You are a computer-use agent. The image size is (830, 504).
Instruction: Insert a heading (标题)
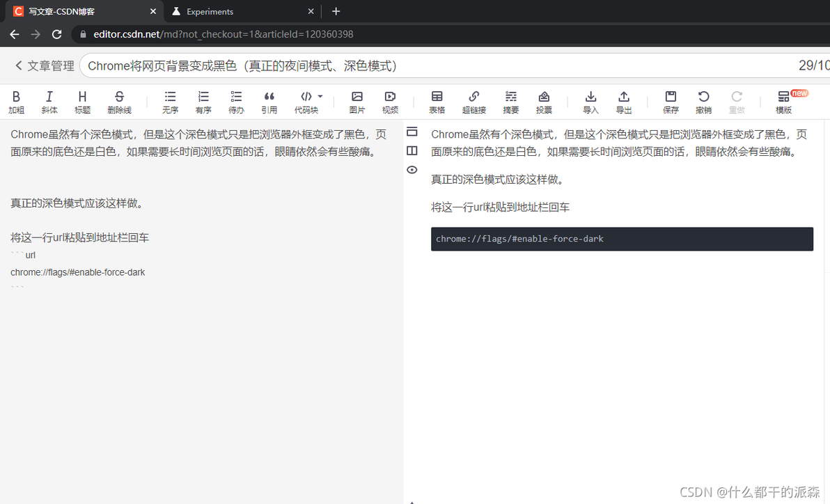click(x=82, y=102)
